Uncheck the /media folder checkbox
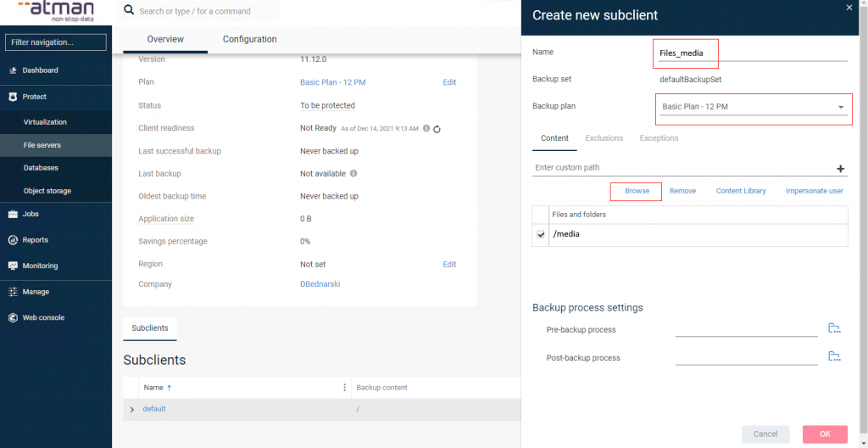 pyautogui.click(x=541, y=235)
